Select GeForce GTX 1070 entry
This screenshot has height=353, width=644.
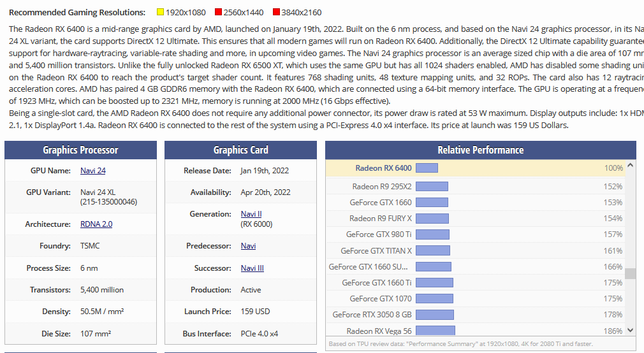click(x=475, y=298)
